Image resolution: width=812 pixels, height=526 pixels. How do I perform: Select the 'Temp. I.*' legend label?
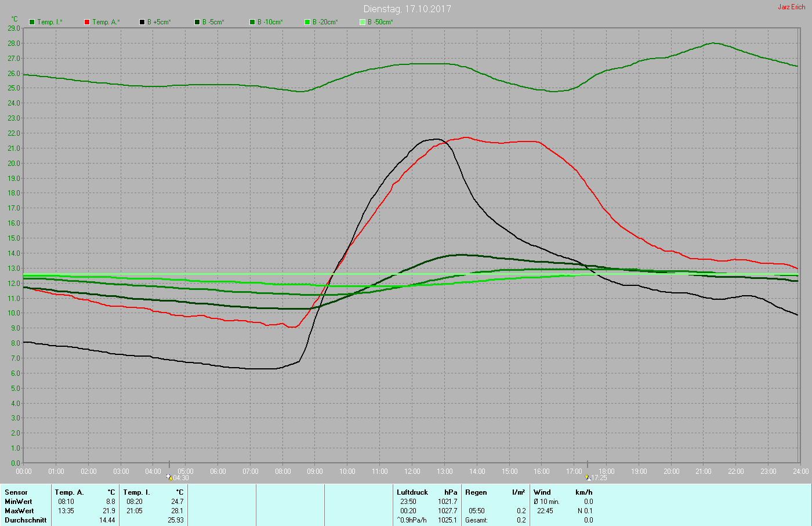click(x=50, y=22)
